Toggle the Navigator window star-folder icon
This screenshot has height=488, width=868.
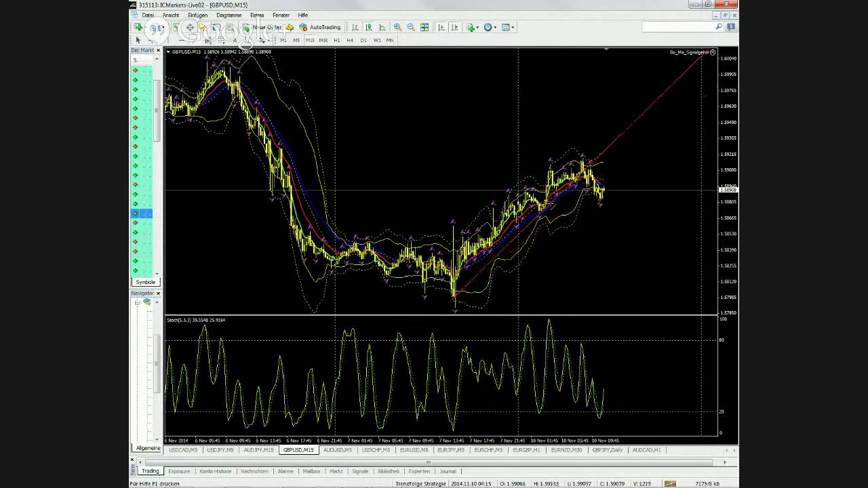(202, 27)
